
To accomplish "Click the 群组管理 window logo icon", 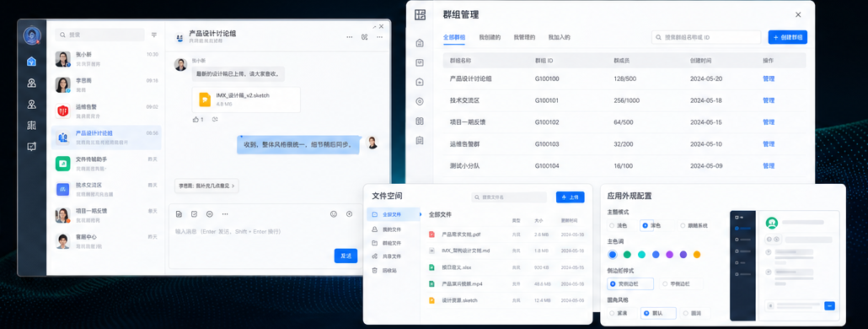I will (x=421, y=15).
